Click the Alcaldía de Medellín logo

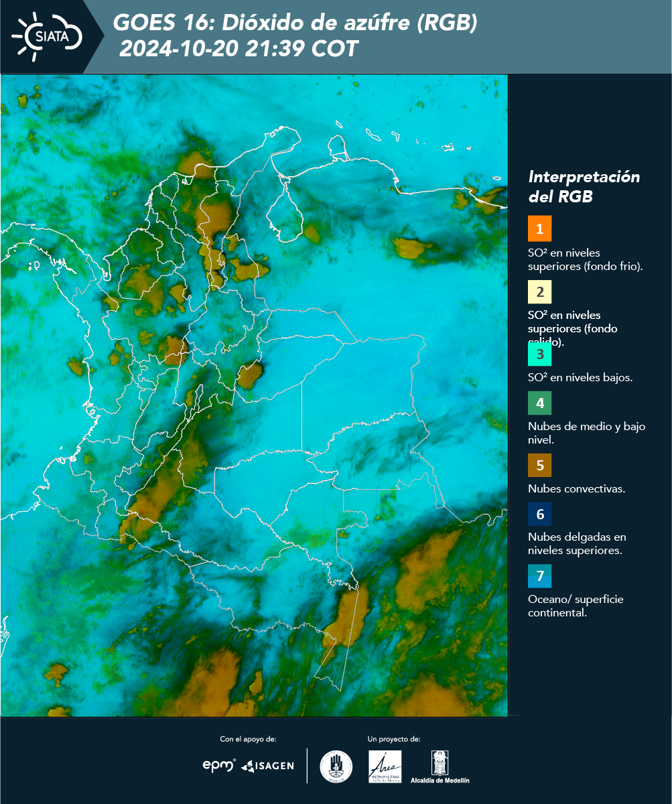click(440, 768)
